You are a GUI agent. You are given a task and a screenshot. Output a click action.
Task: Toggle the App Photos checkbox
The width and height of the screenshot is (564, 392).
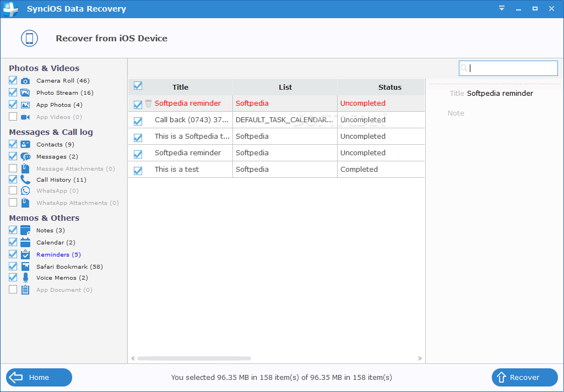pyautogui.click(x=13, y=105)
